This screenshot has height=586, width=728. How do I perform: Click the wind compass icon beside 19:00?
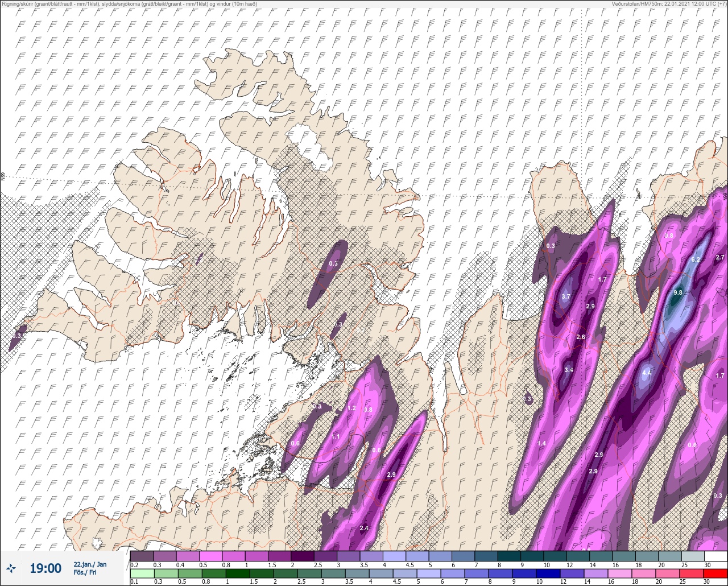pyautogui.click(x=11, y=568)
